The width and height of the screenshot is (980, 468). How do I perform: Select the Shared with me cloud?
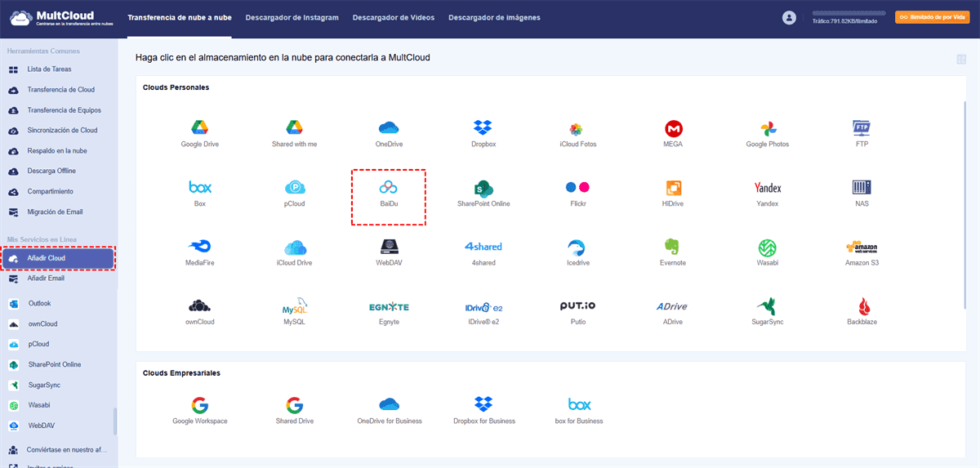[x=294, y=134]
